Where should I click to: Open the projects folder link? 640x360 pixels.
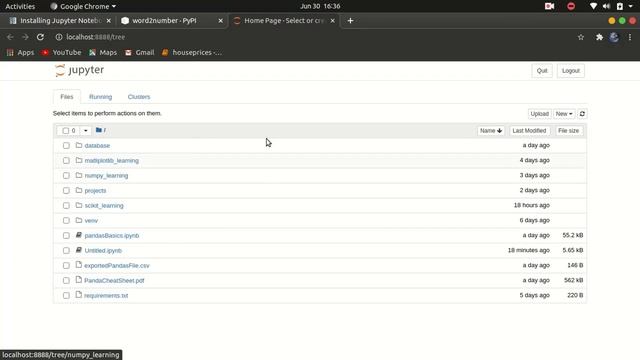95,191
